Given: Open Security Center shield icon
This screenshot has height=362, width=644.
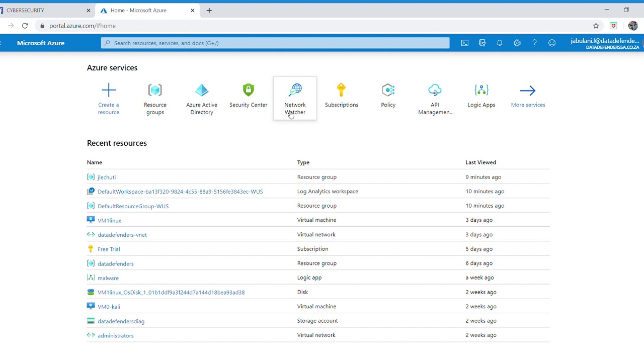Looking at the screenshot, I should [x=249, y=90].
